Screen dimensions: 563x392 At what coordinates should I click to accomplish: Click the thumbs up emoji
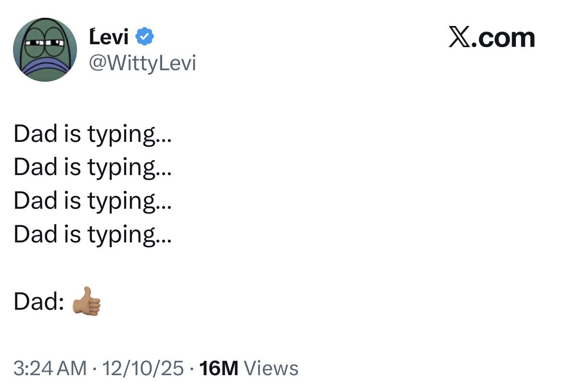[x=87, y=302]
